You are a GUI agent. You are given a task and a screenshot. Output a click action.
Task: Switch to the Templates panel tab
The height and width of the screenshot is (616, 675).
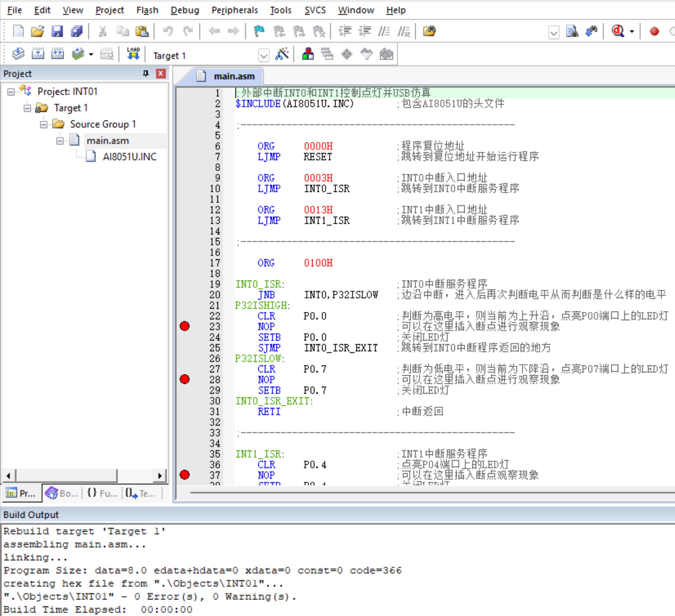140,494
